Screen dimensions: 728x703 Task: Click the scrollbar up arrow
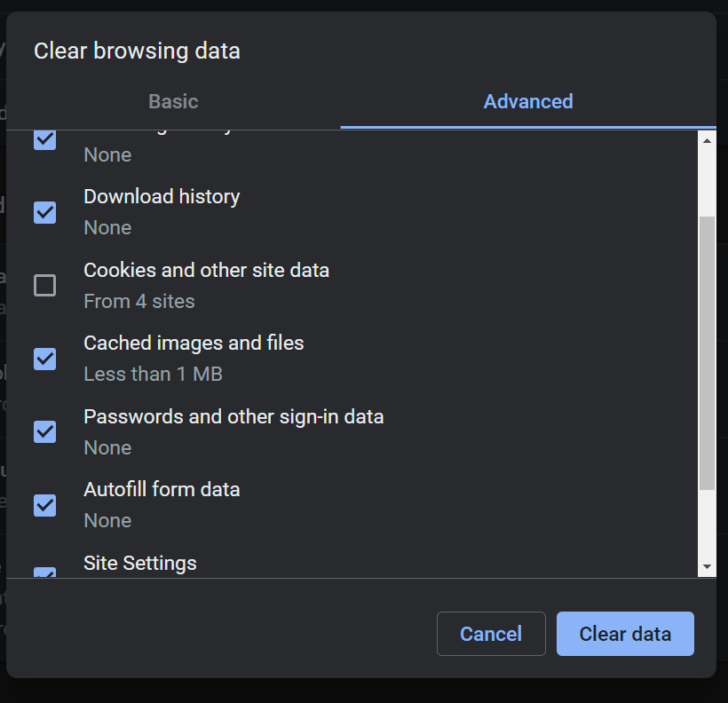[x=707, y=140]
